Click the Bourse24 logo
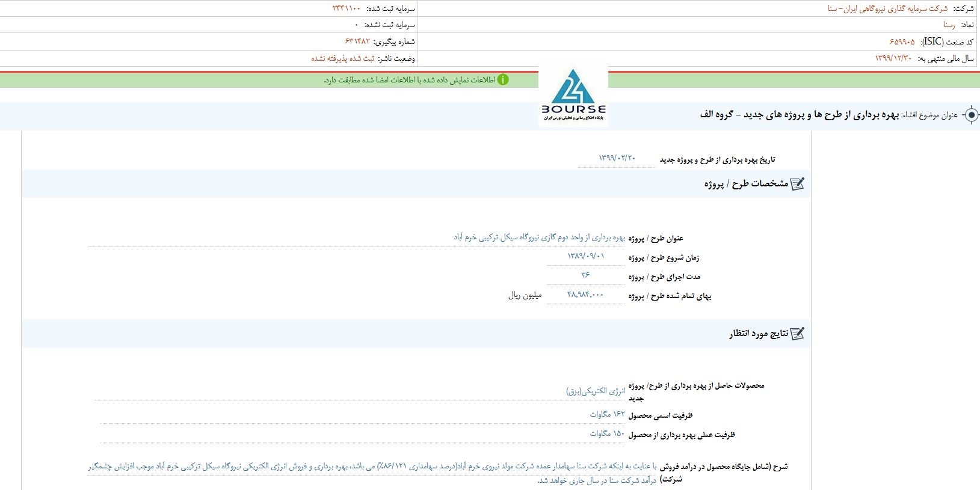Image resolution: width=980 pixels, height=490 pixels. [x=573, y=96]
